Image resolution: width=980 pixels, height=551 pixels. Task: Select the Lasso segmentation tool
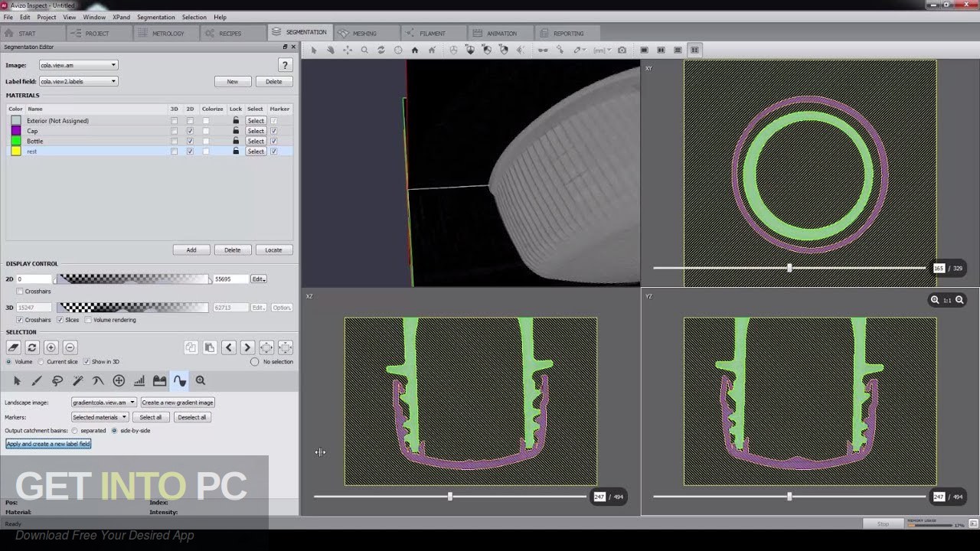click(x=57, y=380)
